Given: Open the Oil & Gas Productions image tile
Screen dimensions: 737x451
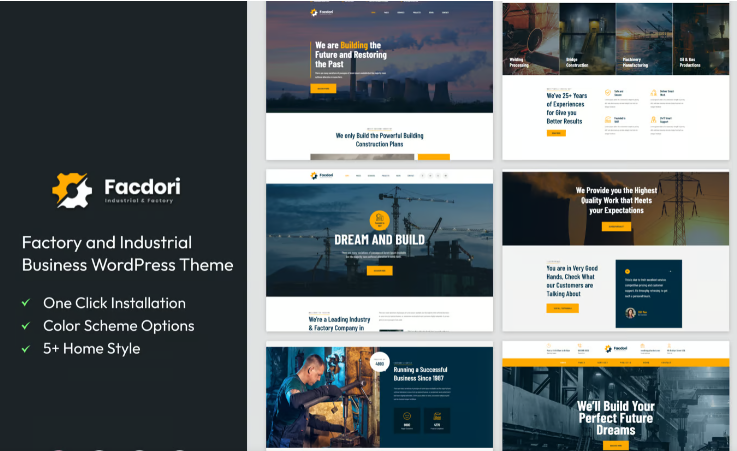Looking at the screenshot, I should tap(701, 39).
